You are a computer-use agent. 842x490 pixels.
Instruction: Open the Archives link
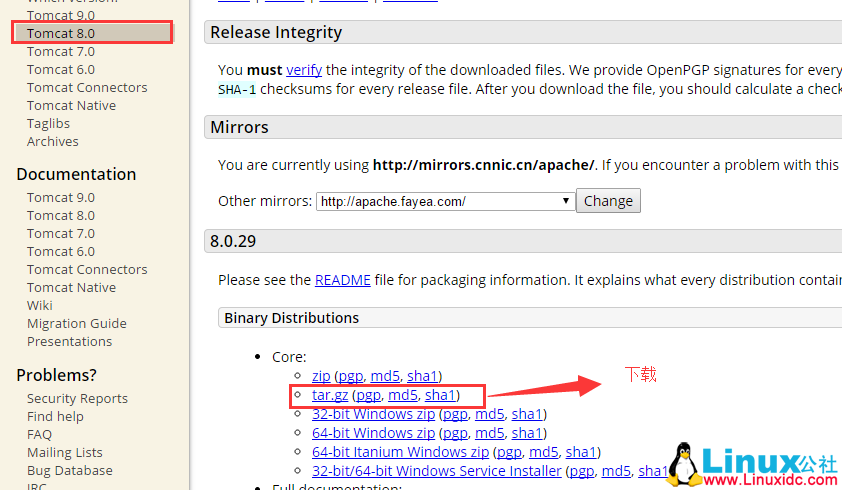click(x=53, y=141)
